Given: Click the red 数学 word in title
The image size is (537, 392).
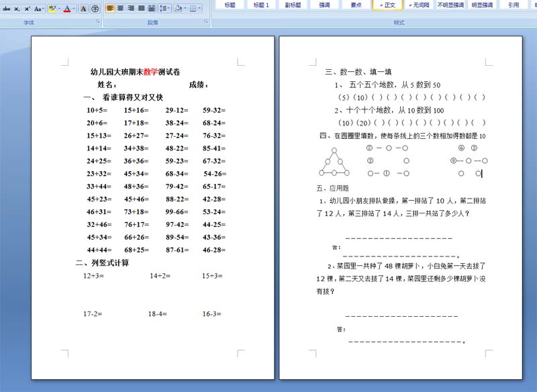Looking at the screenshot, I should (x=150, y=72).
